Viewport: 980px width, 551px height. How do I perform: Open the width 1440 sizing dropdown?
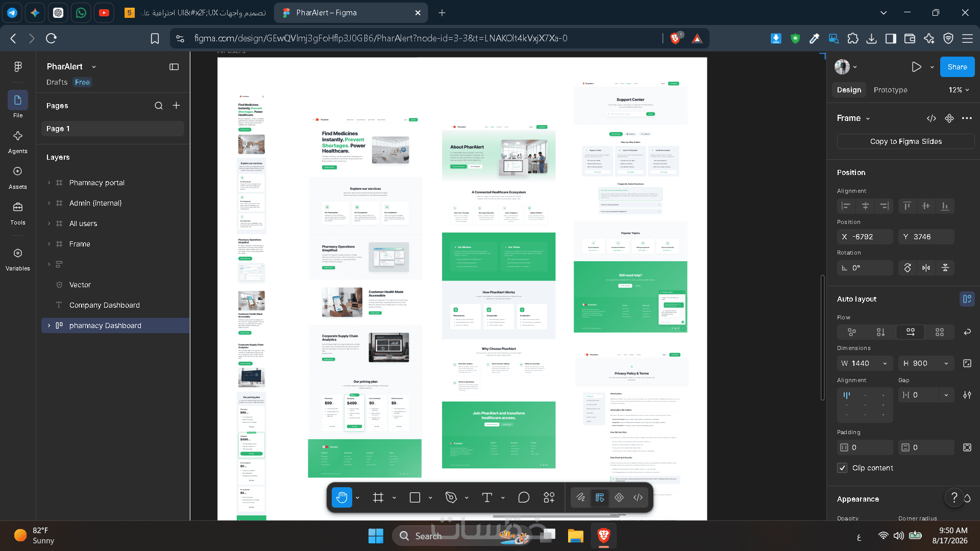coord(885,363)
